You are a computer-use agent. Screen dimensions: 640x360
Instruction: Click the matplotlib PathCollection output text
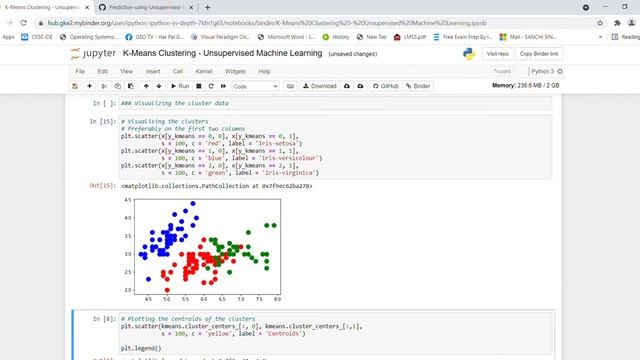217,186
